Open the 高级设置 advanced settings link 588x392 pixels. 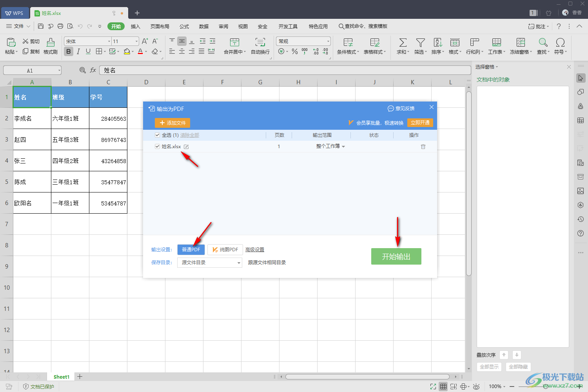click(x=255, y=250)
